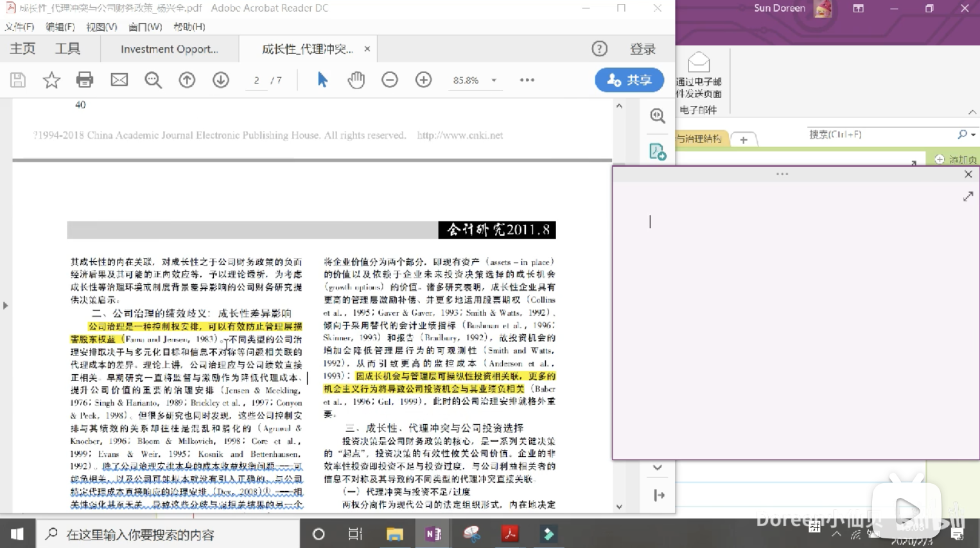Zoom in with plus icon
Screen dimensions: 980x548
coord(424,80)
